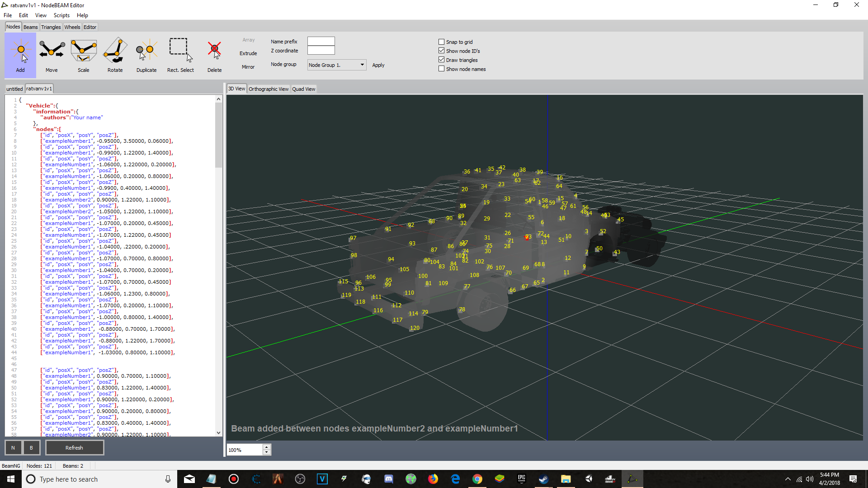This screenshot has width=868, height=488.
Task: Open the View menu
Action: 41,15
